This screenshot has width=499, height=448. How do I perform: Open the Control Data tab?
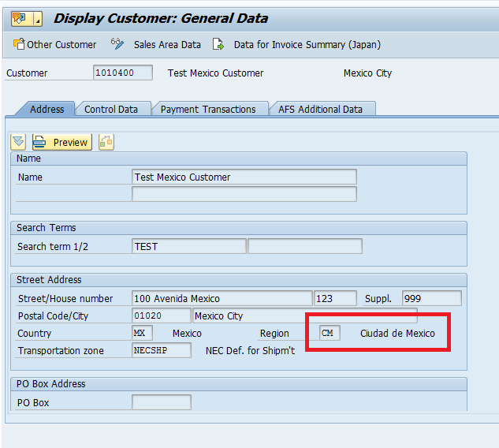(x=111, y=110)
